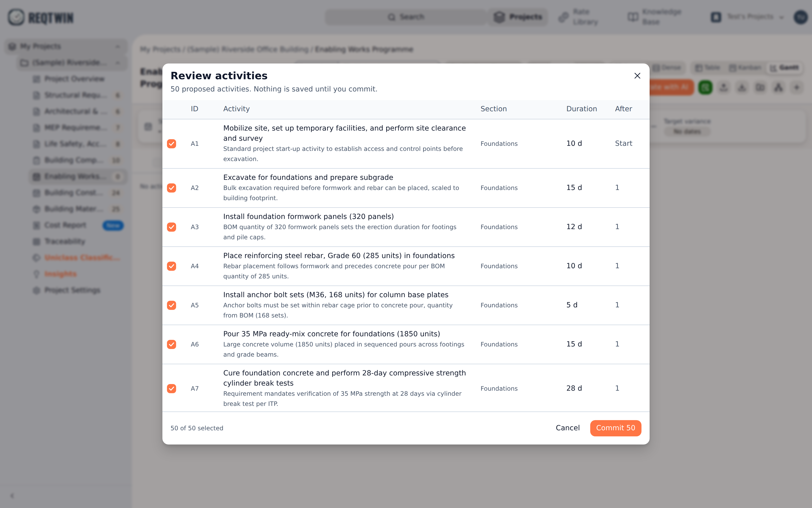Select activity title Install foundation formwork panels
This screenshot has height=508, width=812.
point(308,217)
